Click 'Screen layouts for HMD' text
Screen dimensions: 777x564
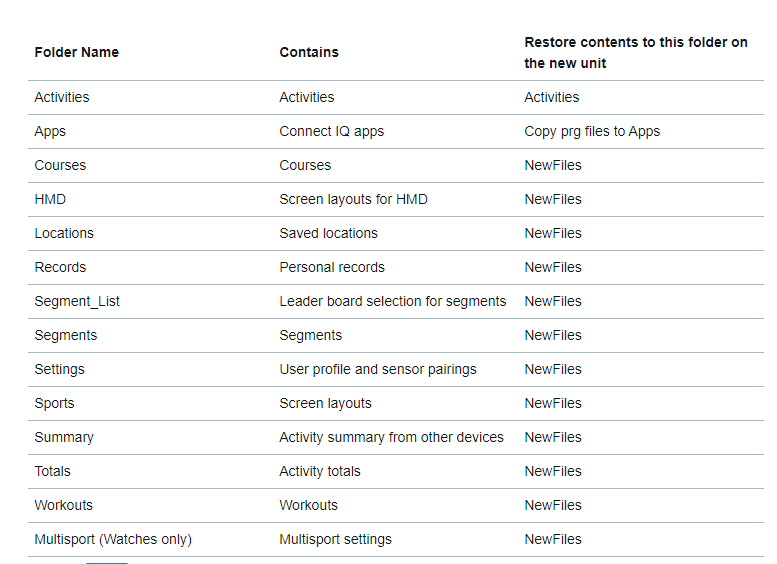click(x=353, y=199)
